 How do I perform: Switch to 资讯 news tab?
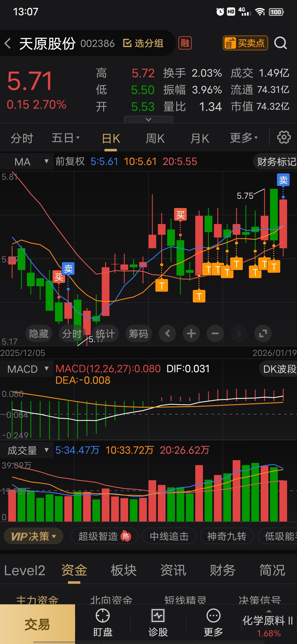[x=173, y=570]
